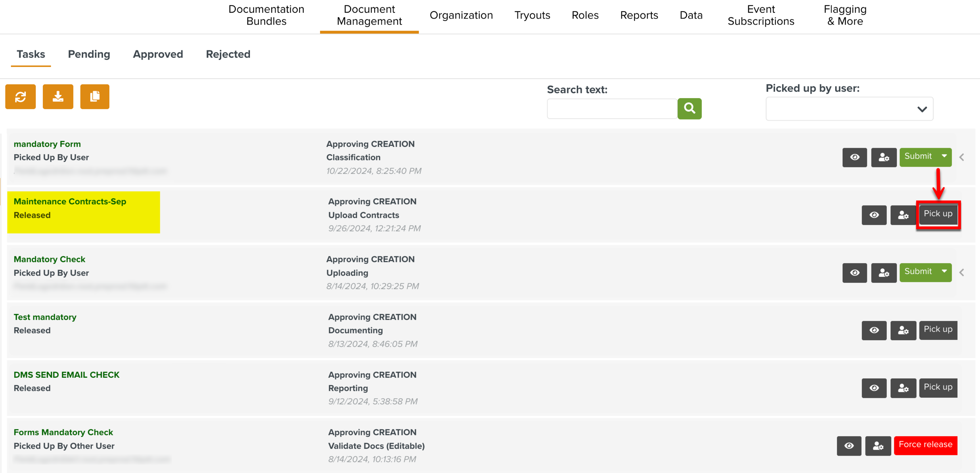980x473 pixels.
Task: Click eye icon for Test mandatory task
Action: (x=874, y=331)
